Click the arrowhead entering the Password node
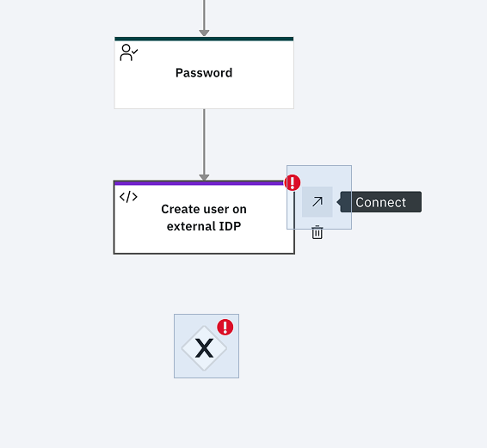Screen dimensions: 487x448 [204, 33]
